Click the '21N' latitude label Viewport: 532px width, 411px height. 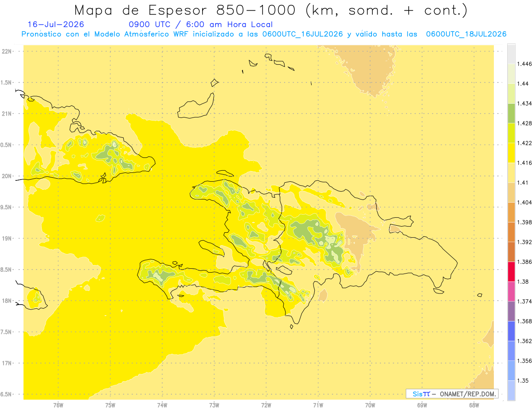(x=7, y=114)
